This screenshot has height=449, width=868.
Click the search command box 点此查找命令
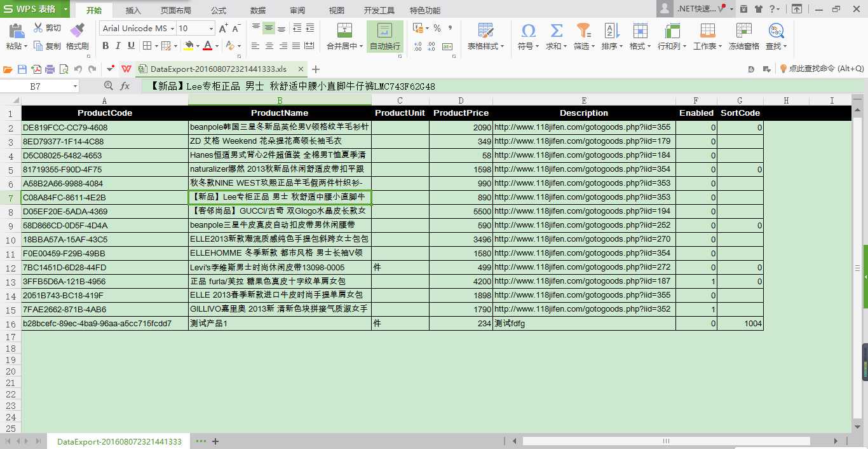822,69
